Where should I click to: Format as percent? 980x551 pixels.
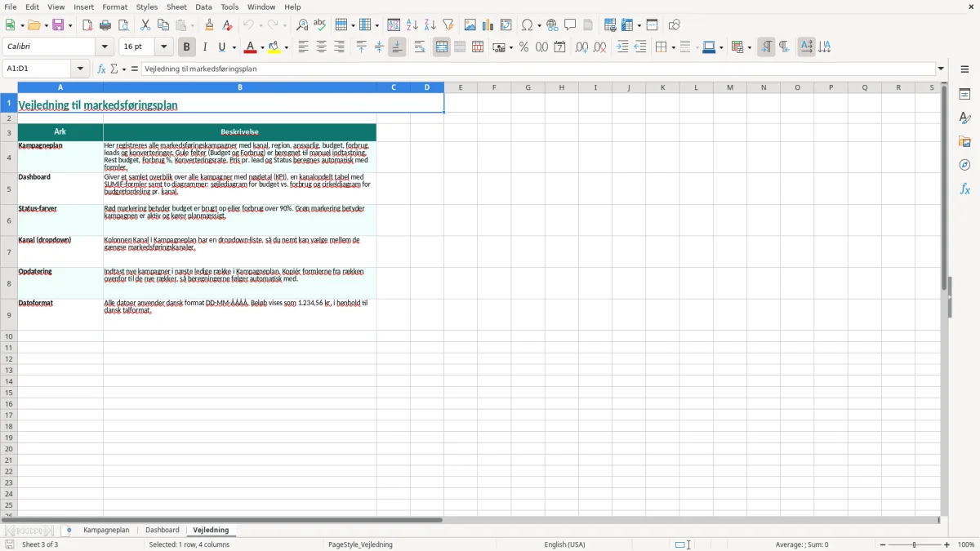pos(524,47)
